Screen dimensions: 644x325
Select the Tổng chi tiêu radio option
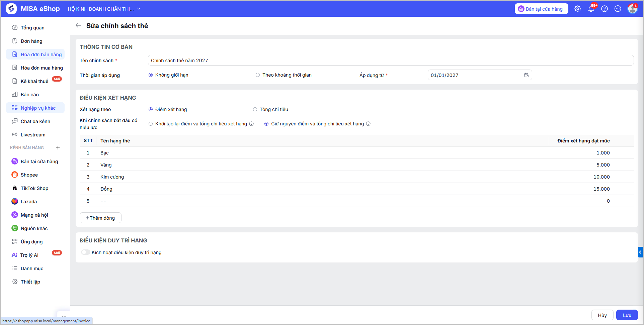(255, 109)
